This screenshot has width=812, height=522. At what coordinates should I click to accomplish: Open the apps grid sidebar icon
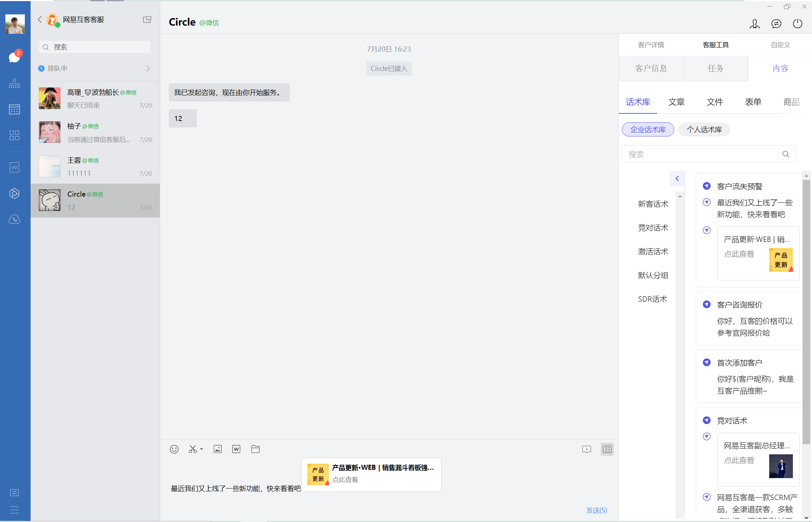14,135
